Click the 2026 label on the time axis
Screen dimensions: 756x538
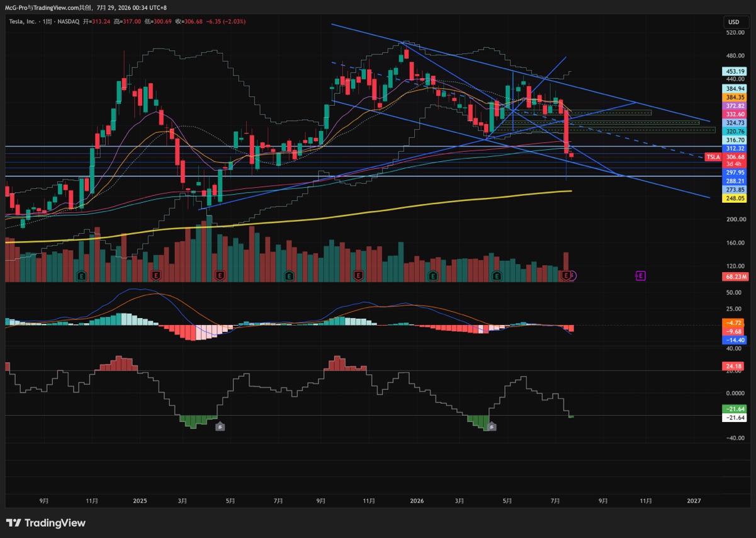pos(417,501)
